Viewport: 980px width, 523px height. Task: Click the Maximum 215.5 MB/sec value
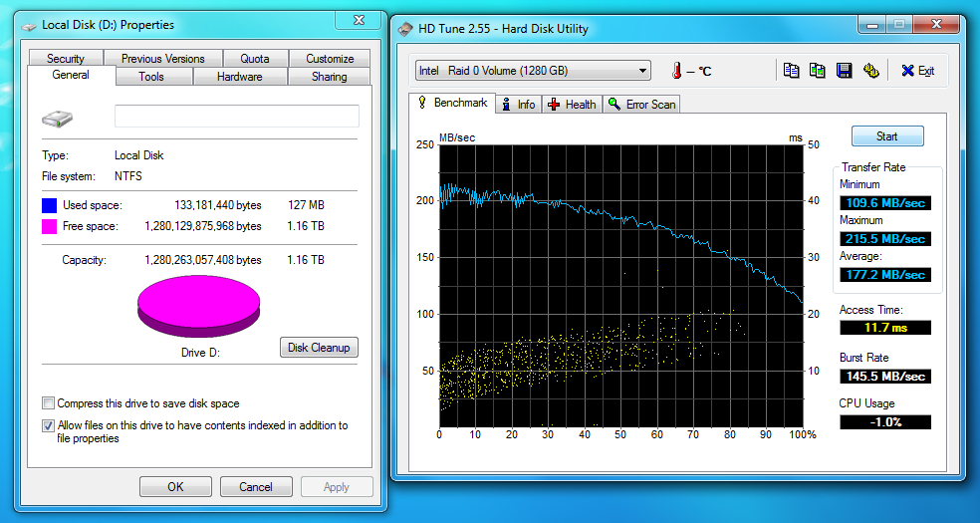tap(885, 239)
